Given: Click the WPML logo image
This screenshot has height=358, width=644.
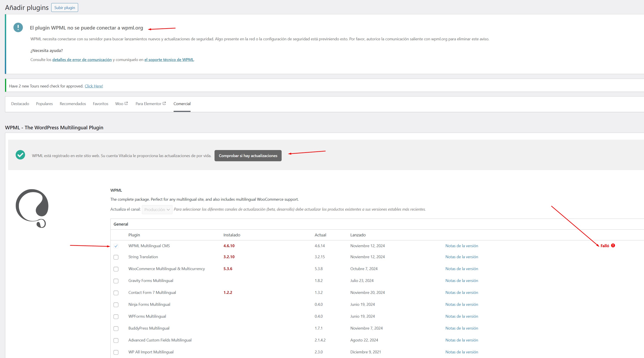Looking at the screenshot, I should pos(32,208).
